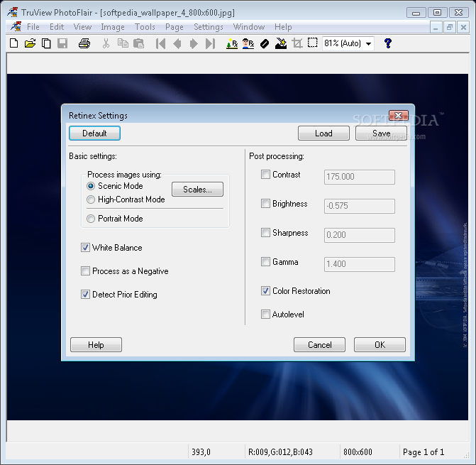The height and width of the screenshot is (465, 476).
Task: Click the black eraser-shaped toolbar icon
Action: pyautogui.click(x=265, y=43)
